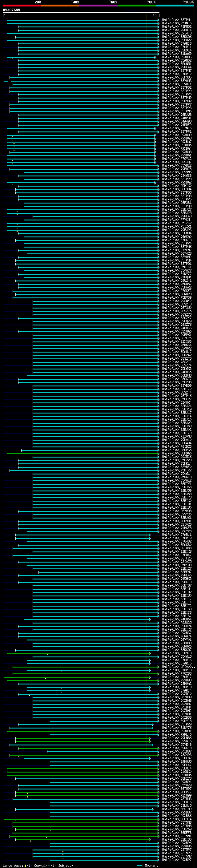Select the UniRef100_B2BJ27 label
This screenshot has width=197, height=868.
coord(176,210)
